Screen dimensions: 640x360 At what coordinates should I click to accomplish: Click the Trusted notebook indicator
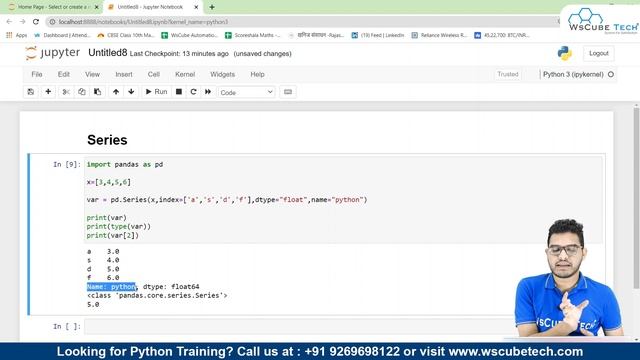[508, 74]
